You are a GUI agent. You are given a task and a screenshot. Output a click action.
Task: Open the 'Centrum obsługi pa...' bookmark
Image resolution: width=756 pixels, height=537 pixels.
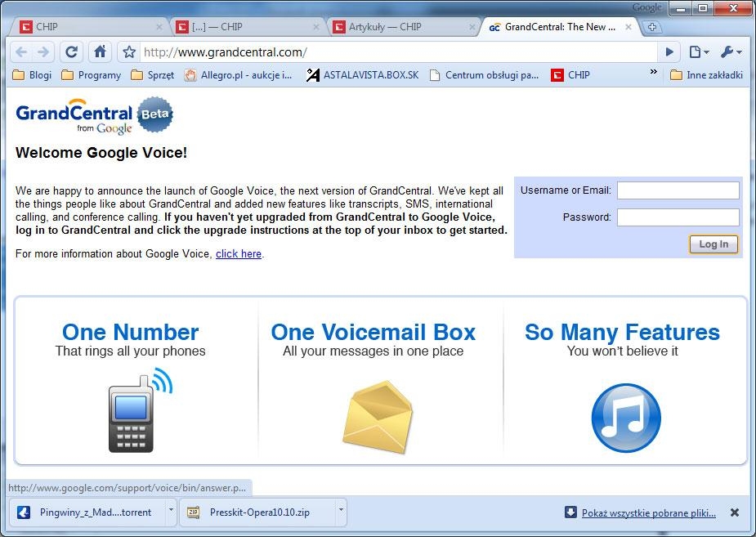pos(484,75)
